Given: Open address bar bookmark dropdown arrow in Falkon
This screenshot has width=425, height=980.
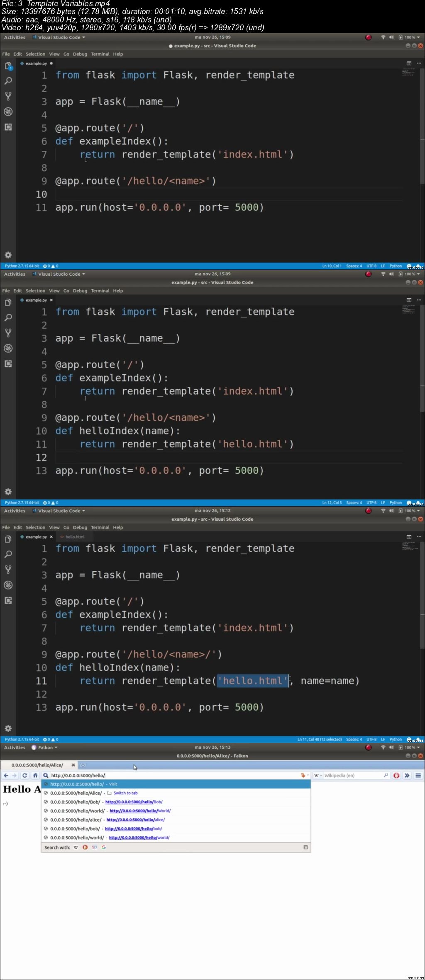Looking at the screenshot, I should click(308, 775).
